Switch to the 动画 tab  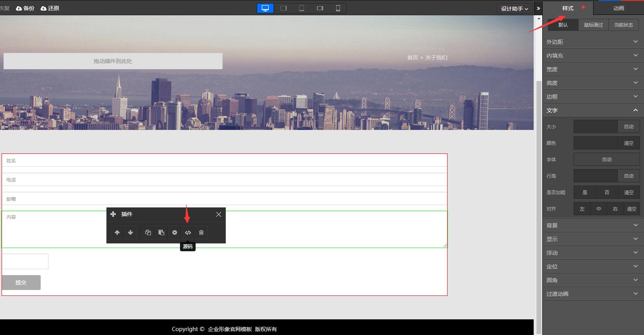pyautogui.click(x=618, y=8)
